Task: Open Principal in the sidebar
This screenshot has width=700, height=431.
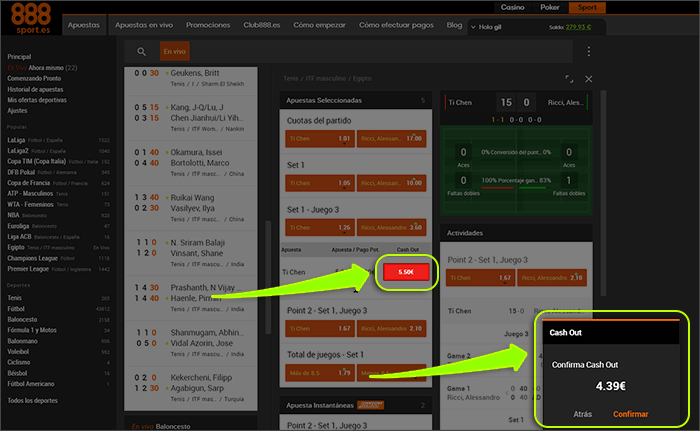Action: 19,57
